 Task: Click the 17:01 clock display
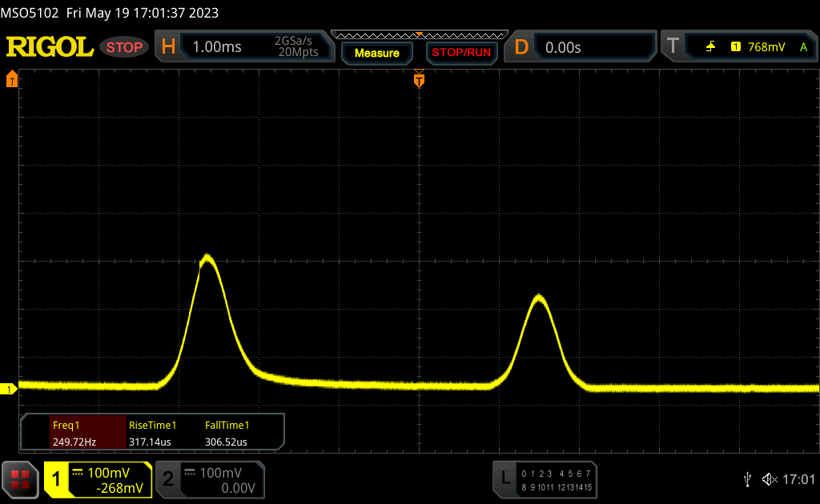click(798, 479)
